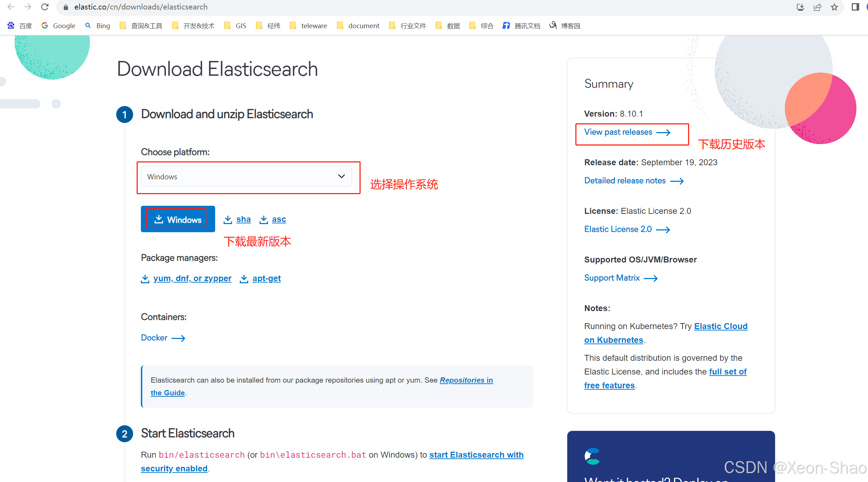The image size is (868, 482).
Task: Click the download icon beside sha link
Action: point(228,219)
